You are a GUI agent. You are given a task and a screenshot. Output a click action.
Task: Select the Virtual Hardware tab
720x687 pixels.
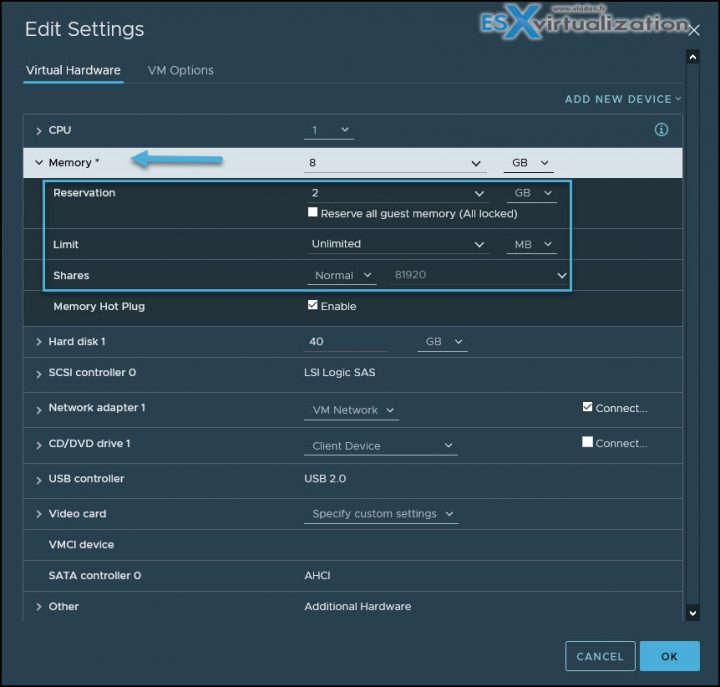pyautogui.click(x=73, y=70)
